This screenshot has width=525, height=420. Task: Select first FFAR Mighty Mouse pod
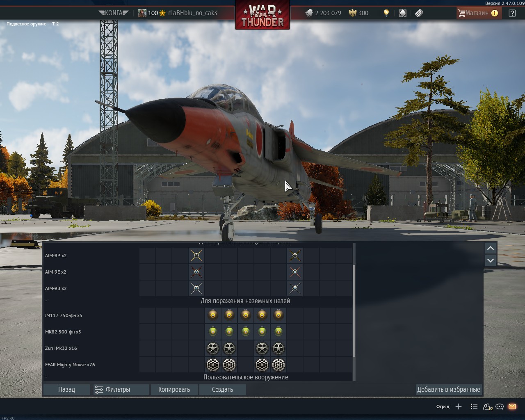coord(213,365)
